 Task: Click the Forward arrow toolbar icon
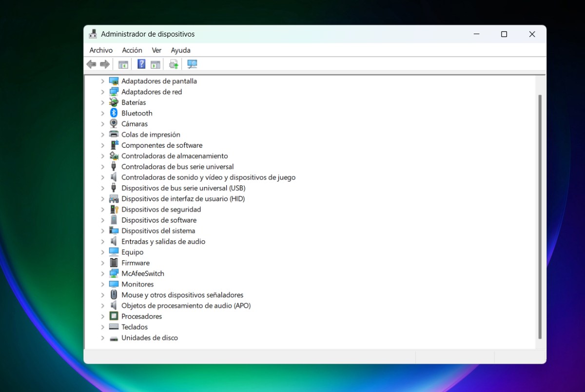point(104,64)
